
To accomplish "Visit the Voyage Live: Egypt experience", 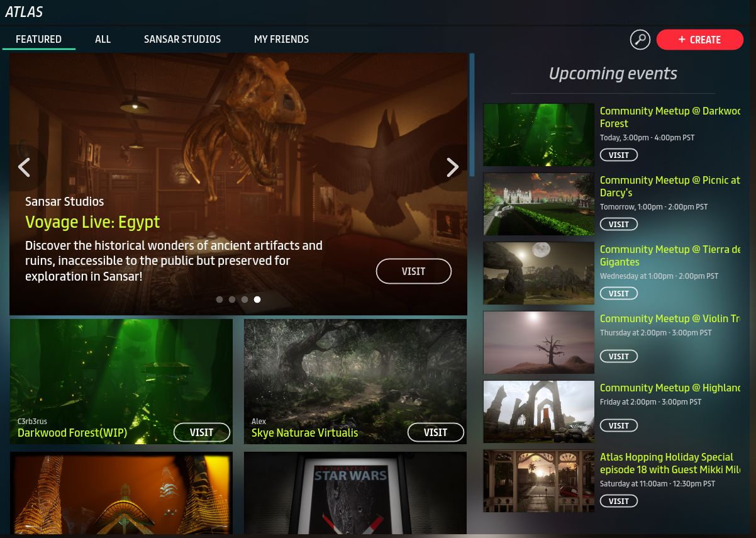I will tap(413, 271).
